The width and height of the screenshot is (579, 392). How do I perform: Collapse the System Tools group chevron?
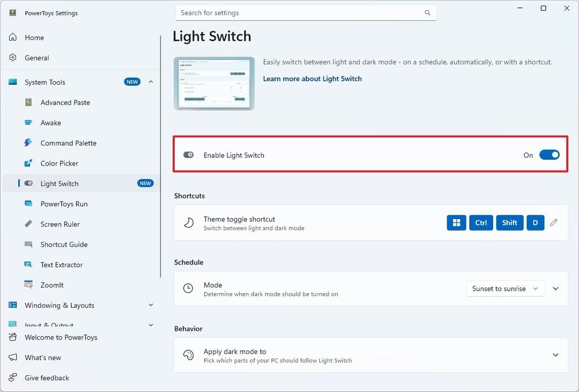[x=150, y=82]
